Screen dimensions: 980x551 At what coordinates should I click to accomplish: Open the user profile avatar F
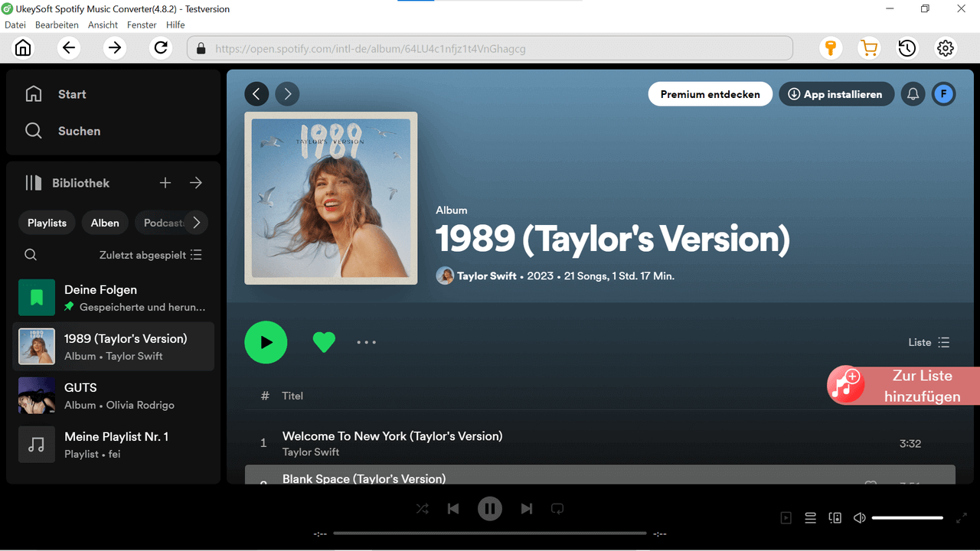tap(943, 94)
